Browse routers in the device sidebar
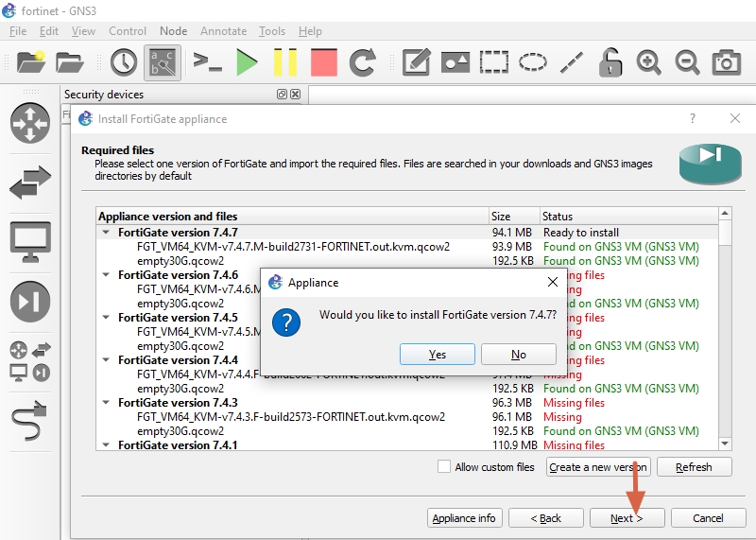The width and height of the screenshot is (756, 540). (x=29, y=123)
